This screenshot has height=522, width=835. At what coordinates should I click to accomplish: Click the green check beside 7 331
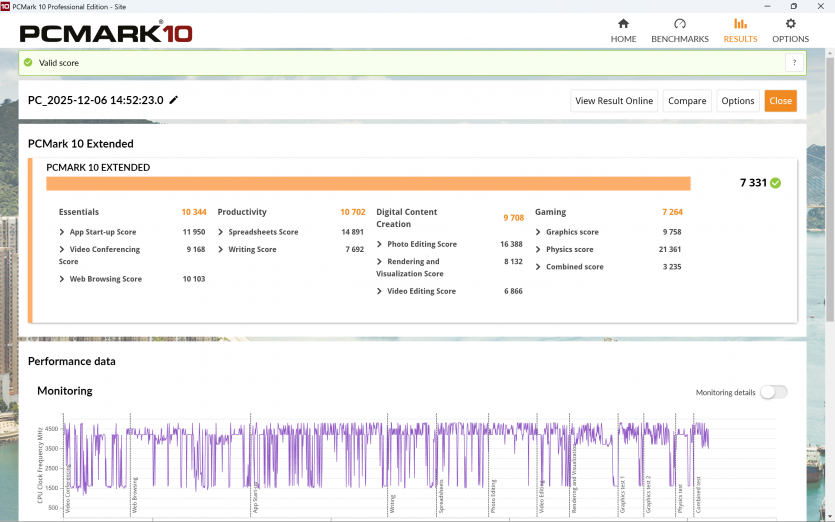[x=776, y=183]
